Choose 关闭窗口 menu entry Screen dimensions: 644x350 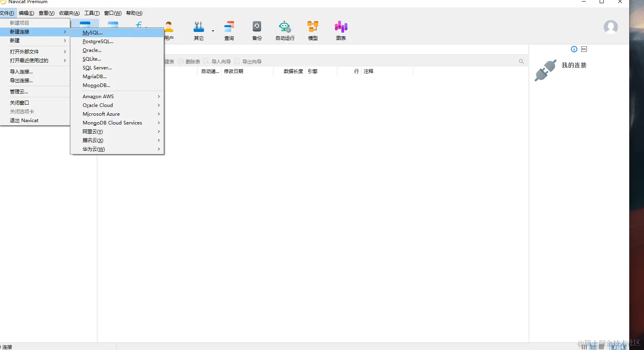pyautogui.click(x=35, y=103)
